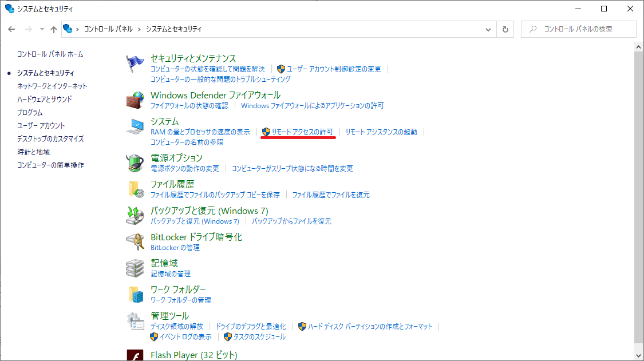Open ネットワークとインターネット category

tap(52, 86)
